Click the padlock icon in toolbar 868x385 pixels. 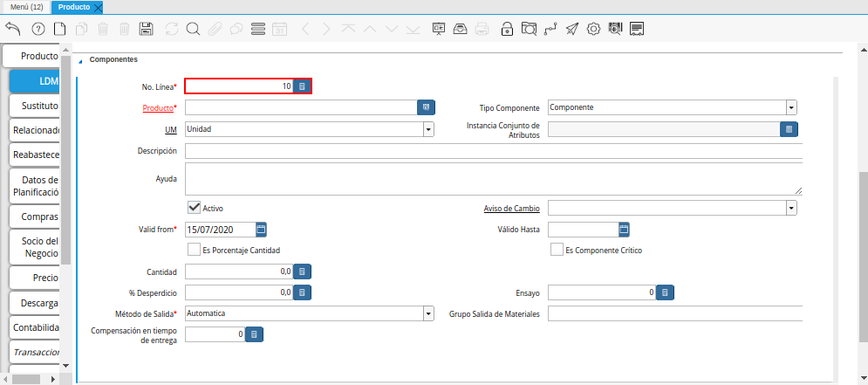[507, 29]
